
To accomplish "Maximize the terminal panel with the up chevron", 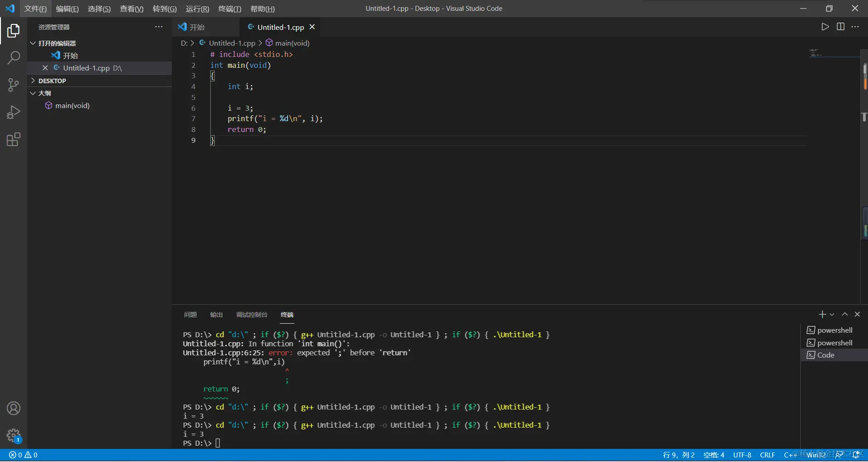I will click(x=844, y=314).
